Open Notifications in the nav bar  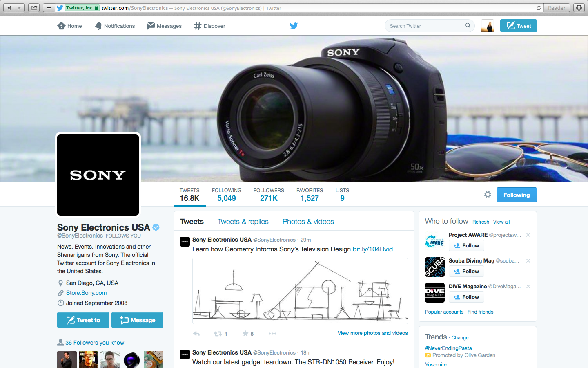point(114,26)
